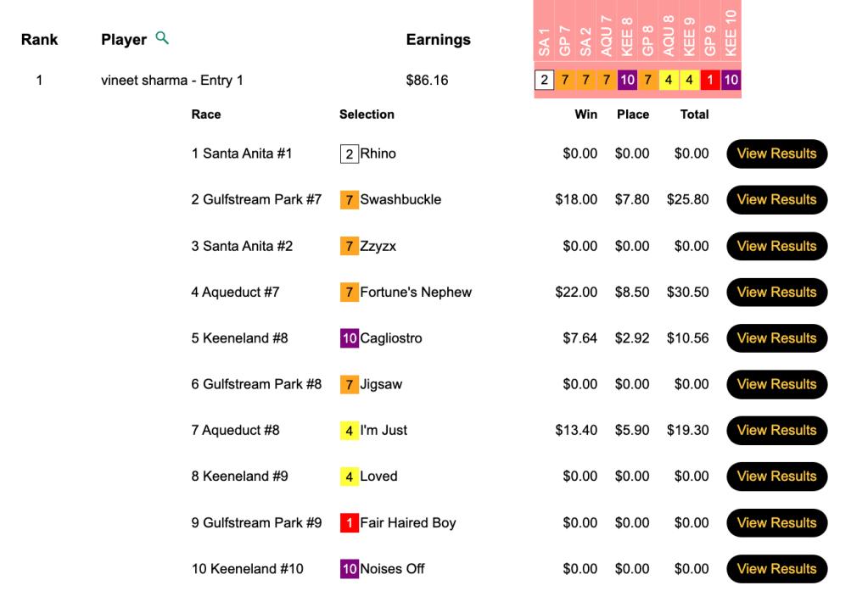
Task: Click the yellow 4 badge beside I'm Just
Action: pos(349,431)
